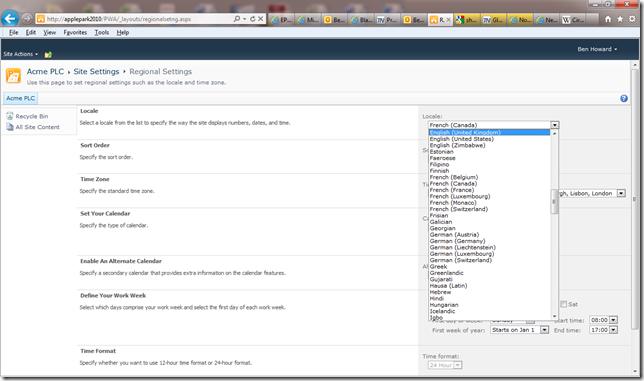Viewport: 644px width, 381px height.
Task: Toggle the Sat work day checkbox
Action: click(x=564, y=304)
